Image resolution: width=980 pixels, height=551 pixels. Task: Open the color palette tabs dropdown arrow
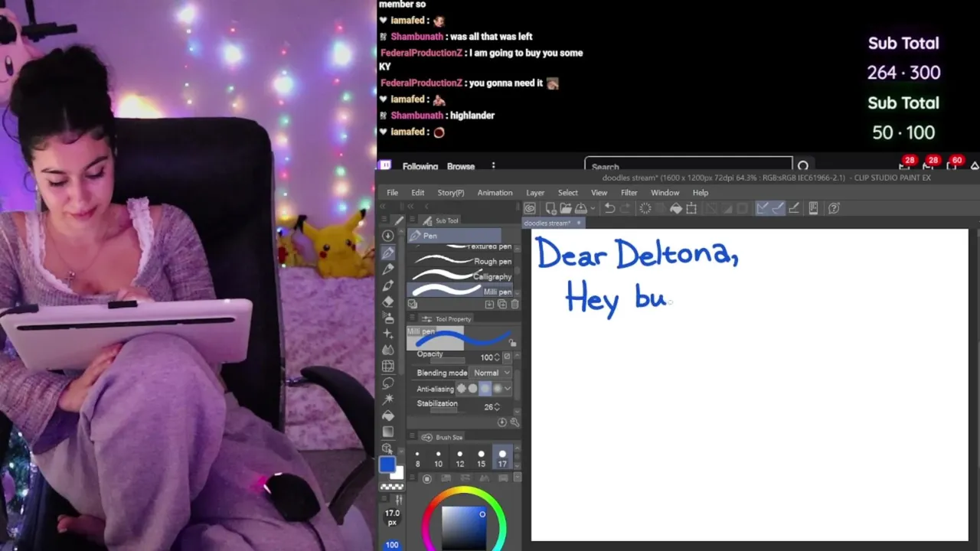coord(518,477)
